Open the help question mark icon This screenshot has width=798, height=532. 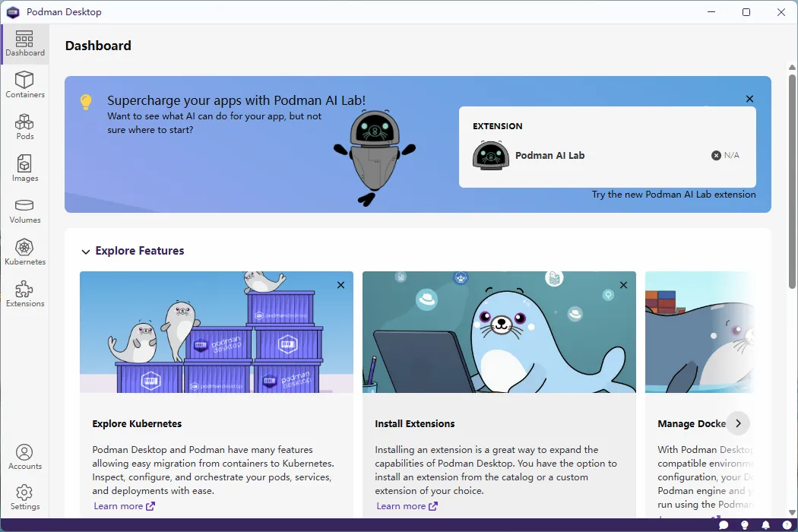click(x=787, y=525)
